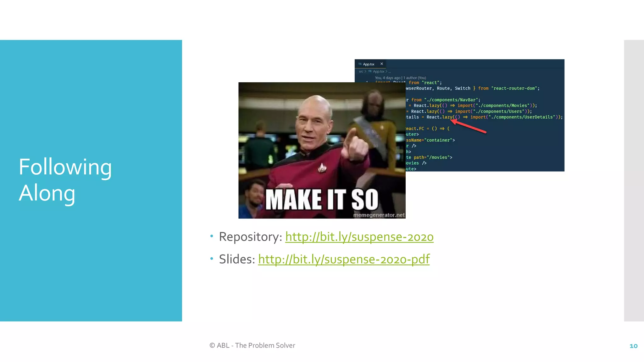The width and height of the screenshot is (644, 362).
Task: Click the slide page number 10
Action: pos(633,346)
